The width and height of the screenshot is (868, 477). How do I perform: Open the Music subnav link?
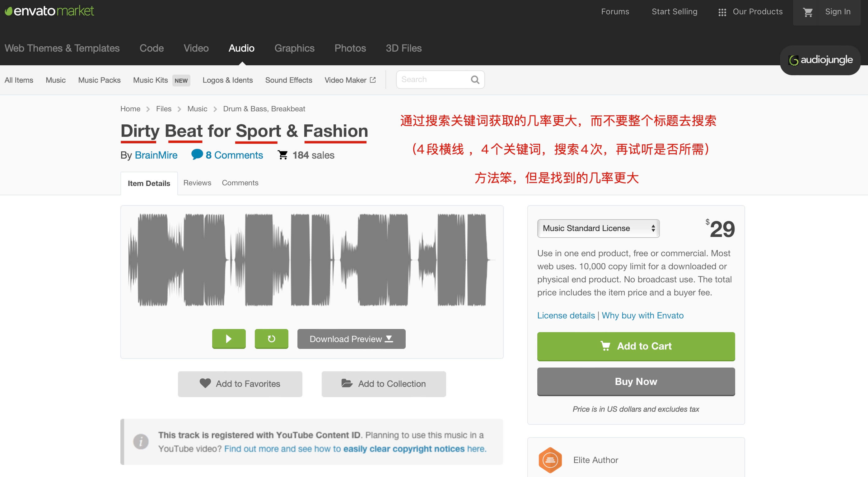[x=56, y=80]
